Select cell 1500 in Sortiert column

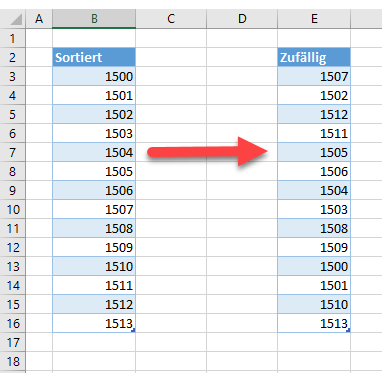pyautogui.click(x=94, y=76)
